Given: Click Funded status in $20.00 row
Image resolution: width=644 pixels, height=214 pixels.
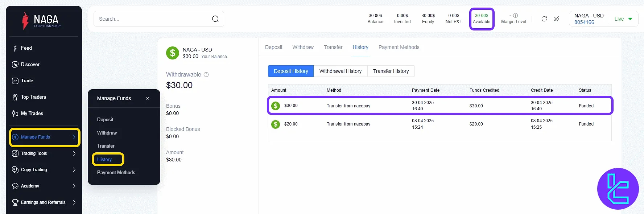Looking at the screenshot, I should tap(586, 124).
